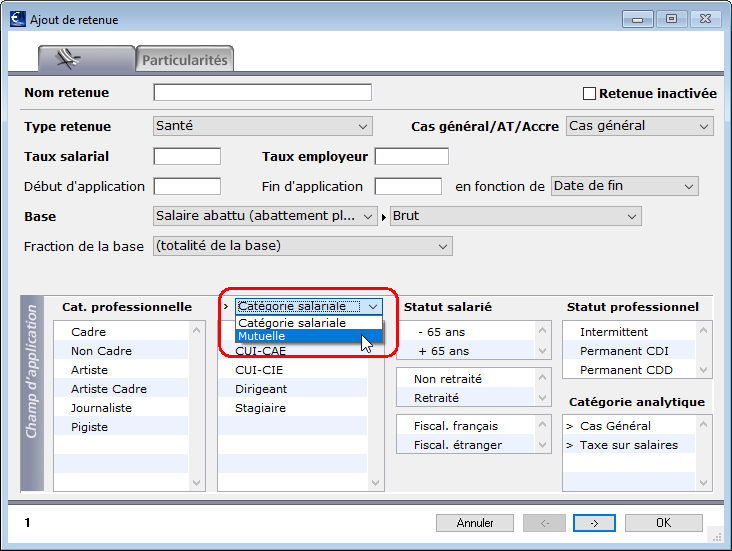Open the 'en fonction de' Date de fin dropdown
Screen dimensions: 732x551
coord(625,186)
